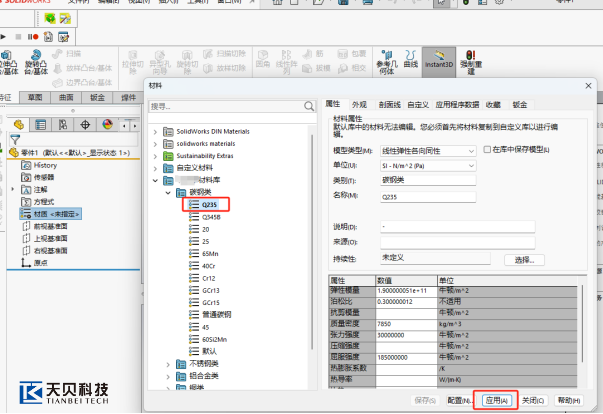Open the 单位 units dropdown

428,166
